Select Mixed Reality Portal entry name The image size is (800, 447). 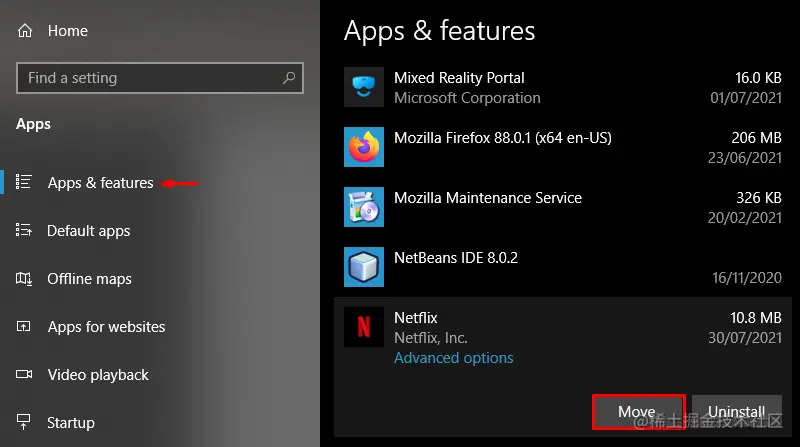click(x=459, y=78)
